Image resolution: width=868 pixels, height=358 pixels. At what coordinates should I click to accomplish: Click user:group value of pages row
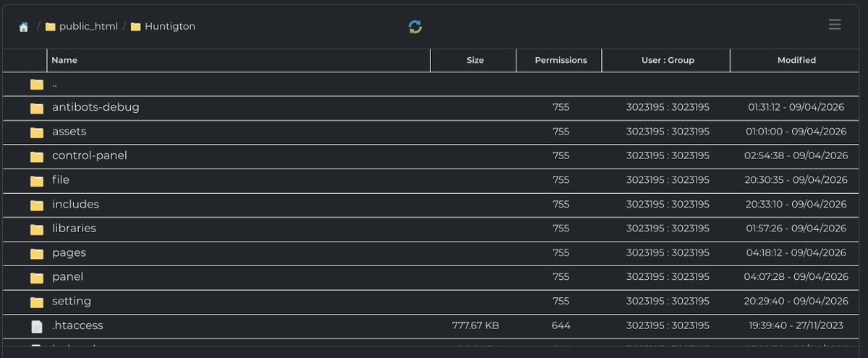coord(668,252)
